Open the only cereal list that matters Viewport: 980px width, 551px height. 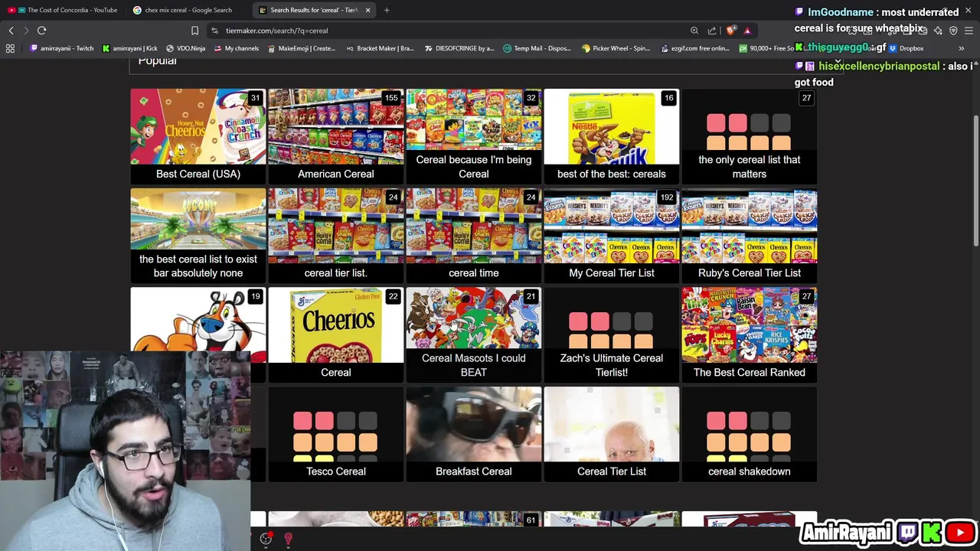click(x=749, y=136)
